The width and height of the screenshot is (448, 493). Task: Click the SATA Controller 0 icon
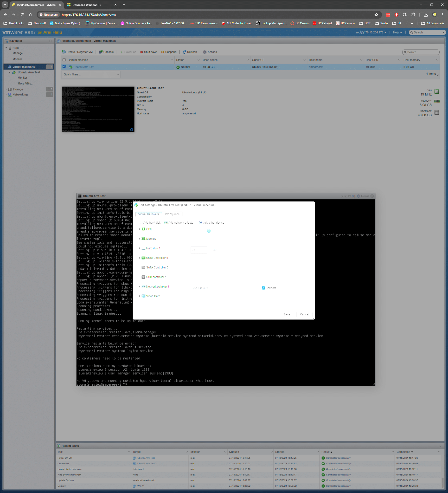(x=143, y=267)
